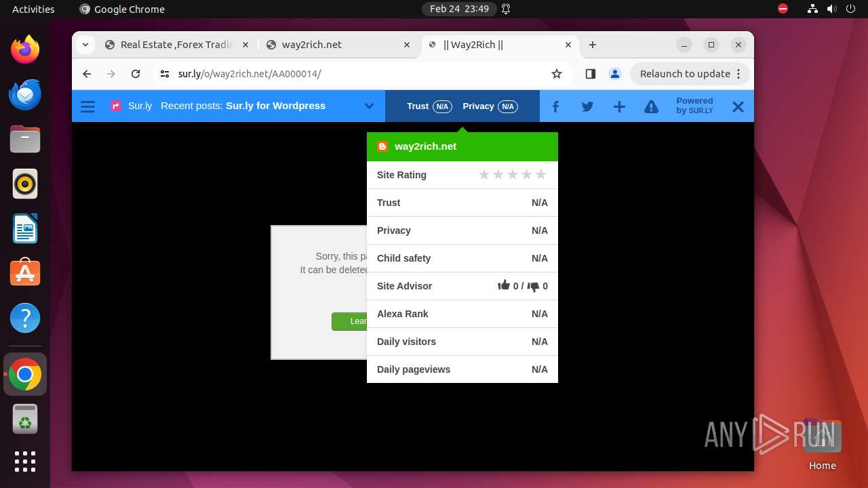Click the Site Advisor thumbs-down icon
Screen dimensions: 868x488
tap(534, 287)
